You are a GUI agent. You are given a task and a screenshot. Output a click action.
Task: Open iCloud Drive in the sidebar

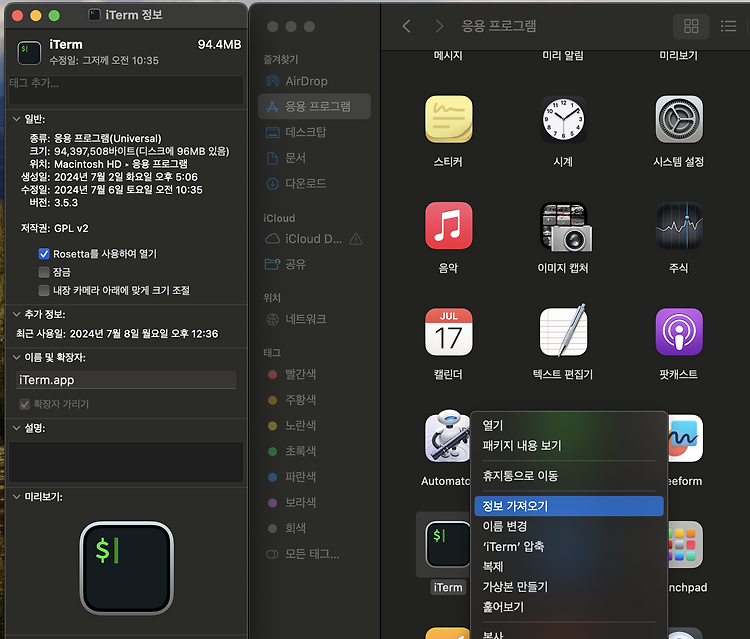tap(304, 239)
